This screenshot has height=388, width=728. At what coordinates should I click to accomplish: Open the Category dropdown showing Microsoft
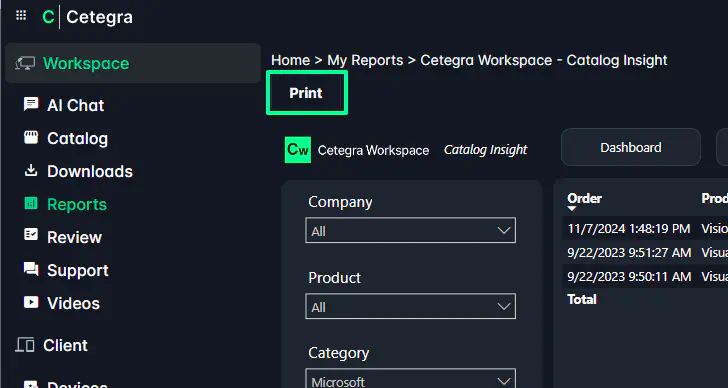[410, 379]
